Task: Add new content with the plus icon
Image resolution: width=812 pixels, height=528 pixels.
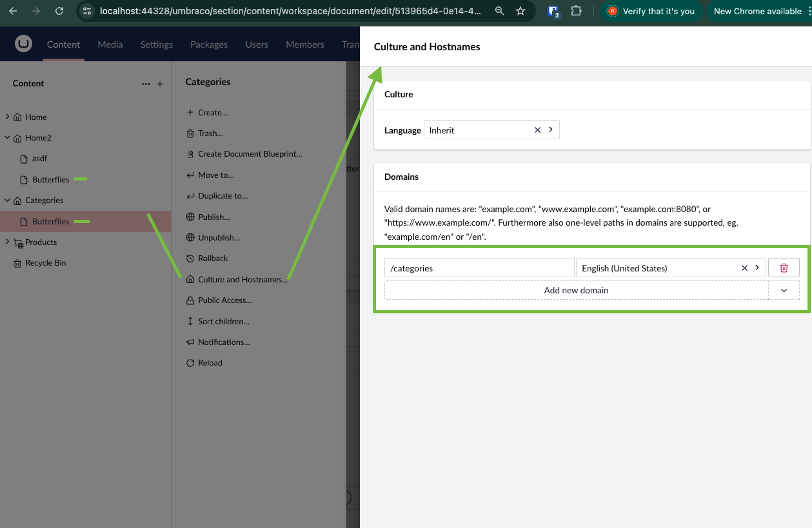Action: (x=160, y=84)
